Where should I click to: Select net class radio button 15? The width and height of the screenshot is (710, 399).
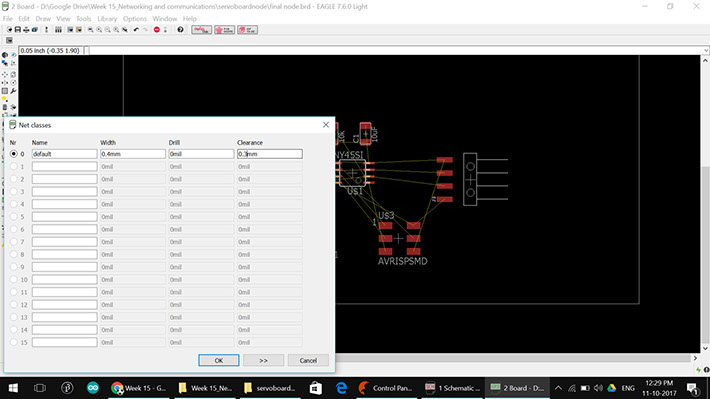pos(14,342)
